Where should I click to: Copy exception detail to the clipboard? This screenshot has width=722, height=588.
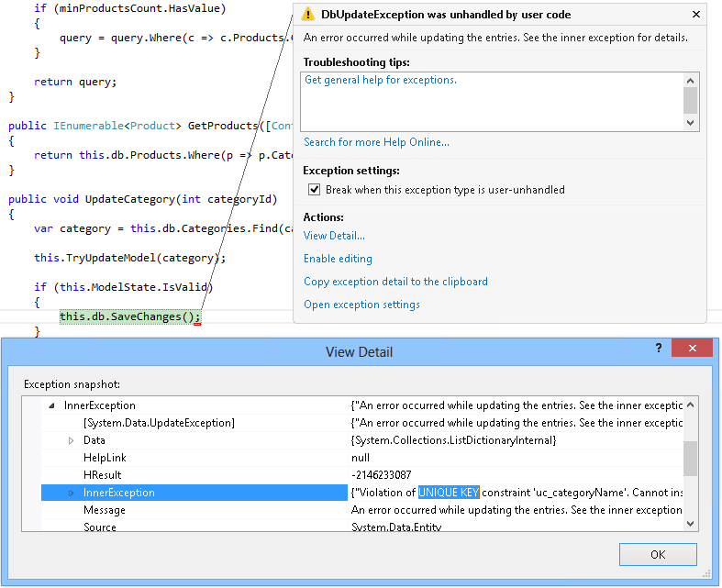[395, 282]
